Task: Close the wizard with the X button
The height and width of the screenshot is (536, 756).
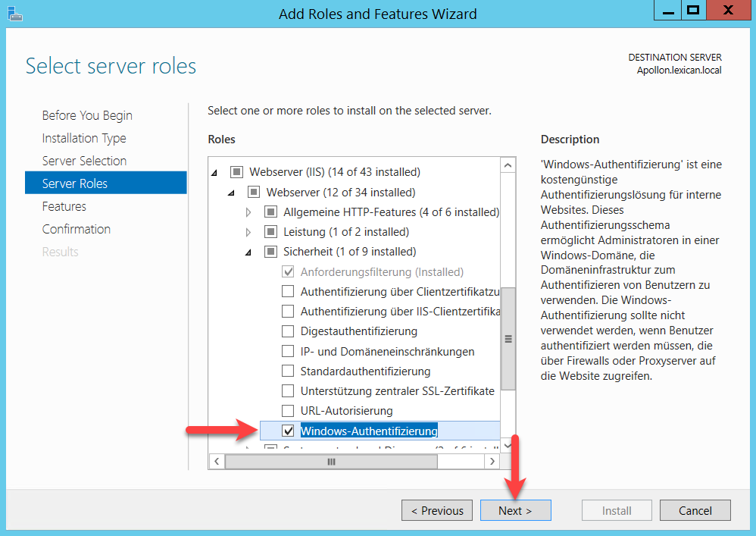Action: tap(727, 11)
